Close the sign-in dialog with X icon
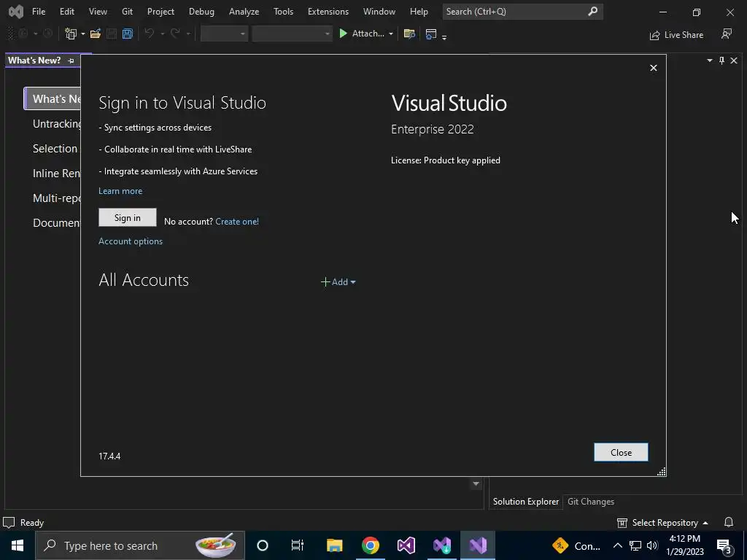 (x=654, y=68)
